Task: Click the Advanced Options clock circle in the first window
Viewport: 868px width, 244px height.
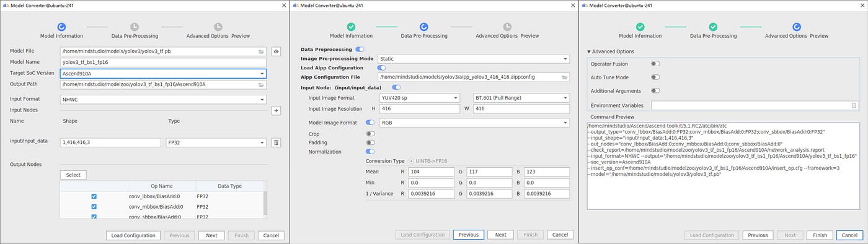Action: click(x=218, y=27)
